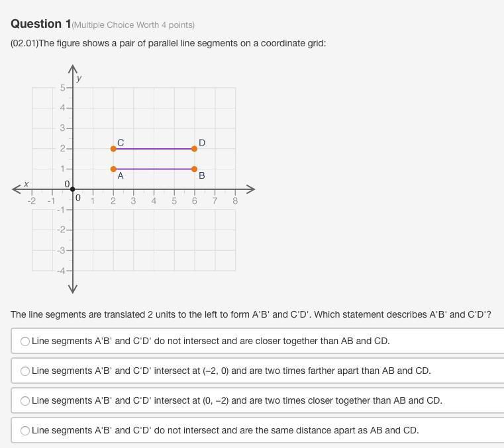Click purple line segment CD
This screenshot has height=448, width=504.
154,149
